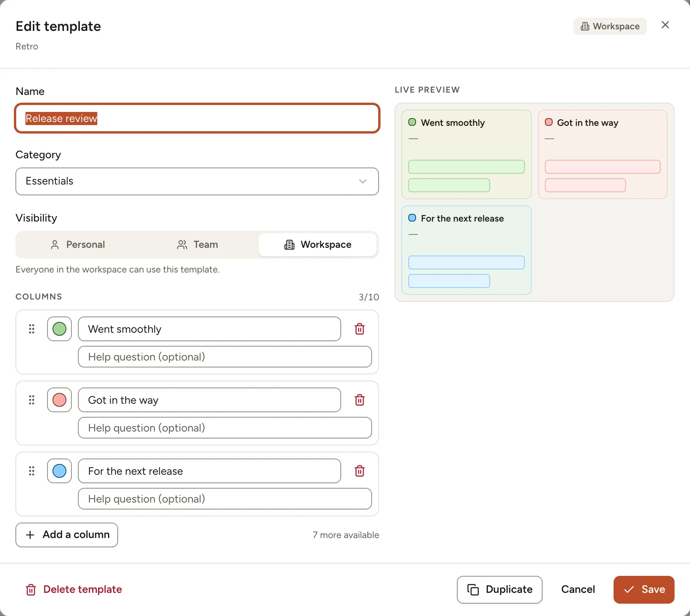Open the Category dropdown showing Essentials
The image size is (690, 616).
[197, 181]
